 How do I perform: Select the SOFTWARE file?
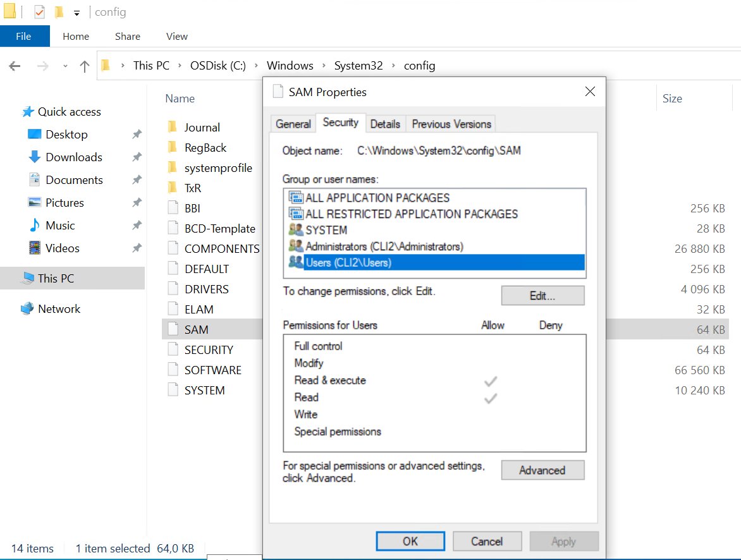[212, 370]
